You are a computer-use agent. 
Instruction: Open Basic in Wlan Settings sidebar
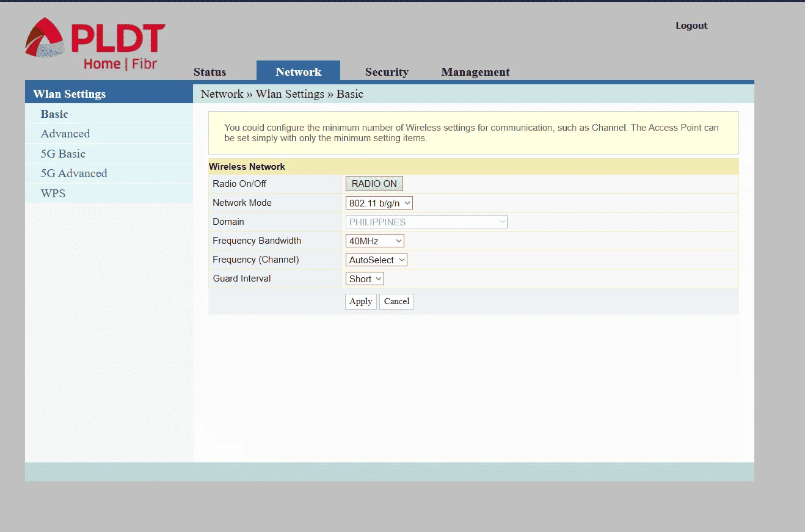[x=54, y=114]
